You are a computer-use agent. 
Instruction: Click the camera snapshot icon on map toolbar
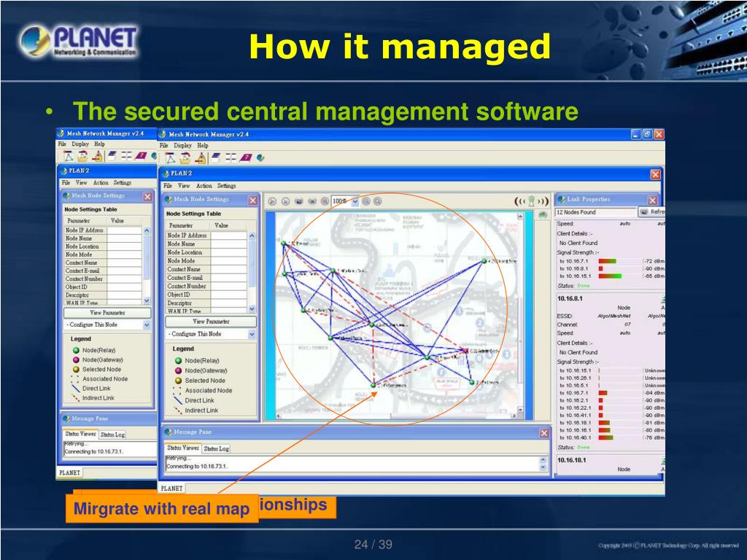click(298, 201)
